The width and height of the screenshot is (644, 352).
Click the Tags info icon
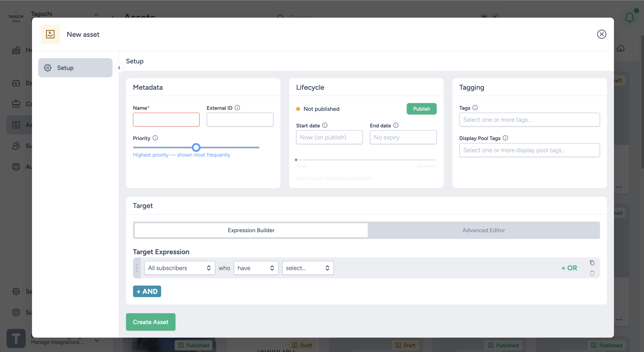[x=475, y=108]
